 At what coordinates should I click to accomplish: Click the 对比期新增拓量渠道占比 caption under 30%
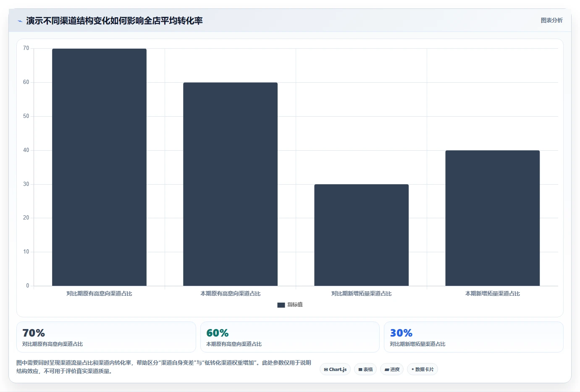(x=417, y=344)
